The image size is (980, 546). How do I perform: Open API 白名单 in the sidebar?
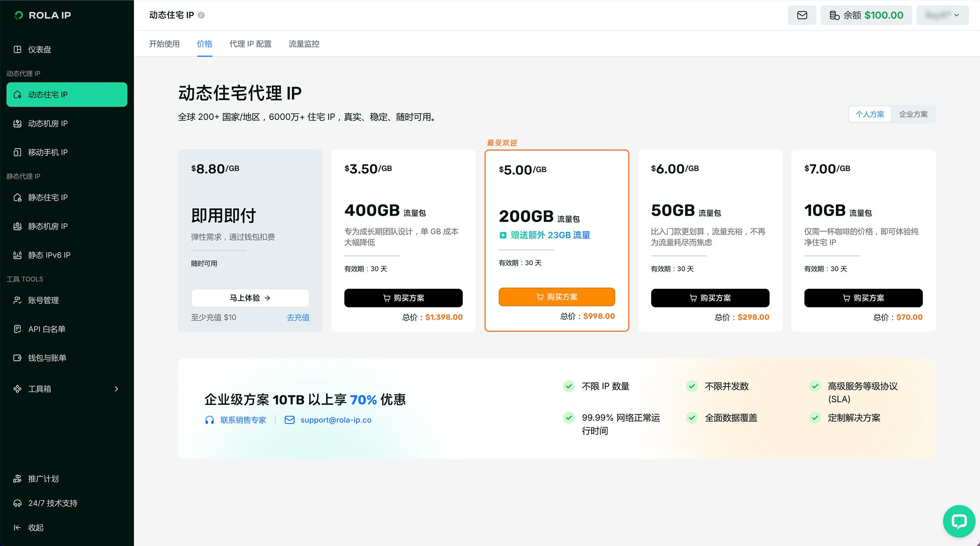tap(46, 329)
